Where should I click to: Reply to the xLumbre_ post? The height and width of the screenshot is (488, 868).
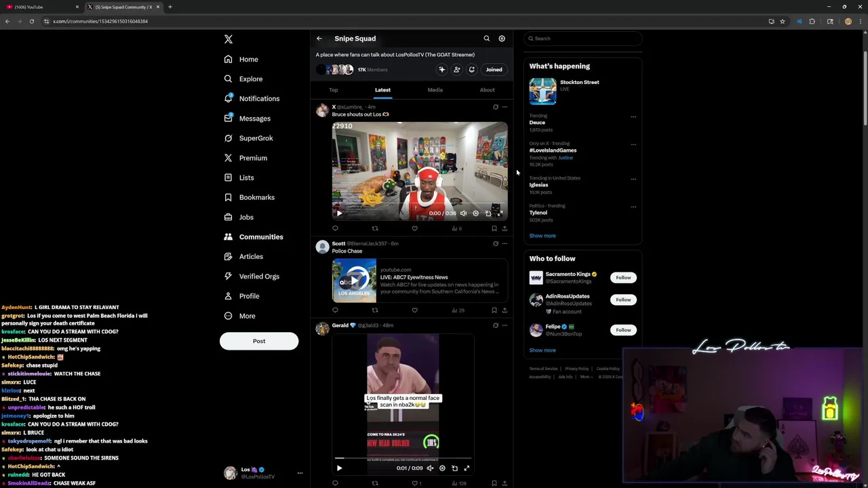point(335,228)
